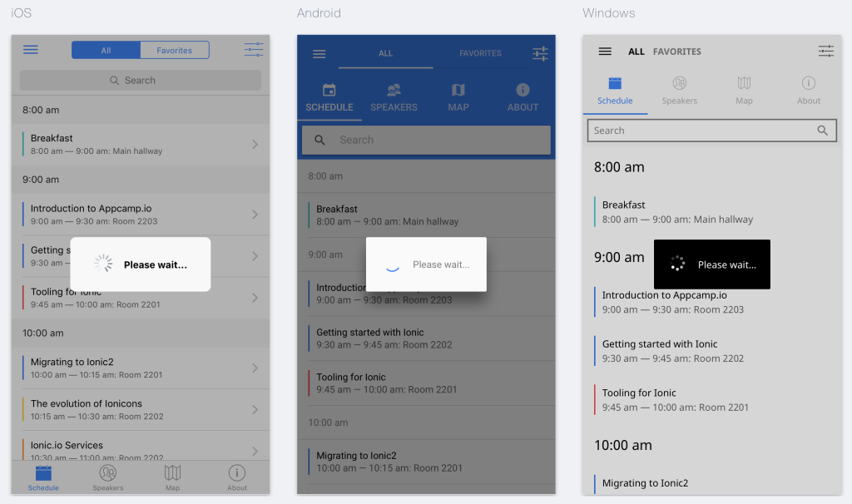The height and width of the screenshot is (504, 852).
Task: Click the 10:00 am header in Windows list
Action: (622, 445)
